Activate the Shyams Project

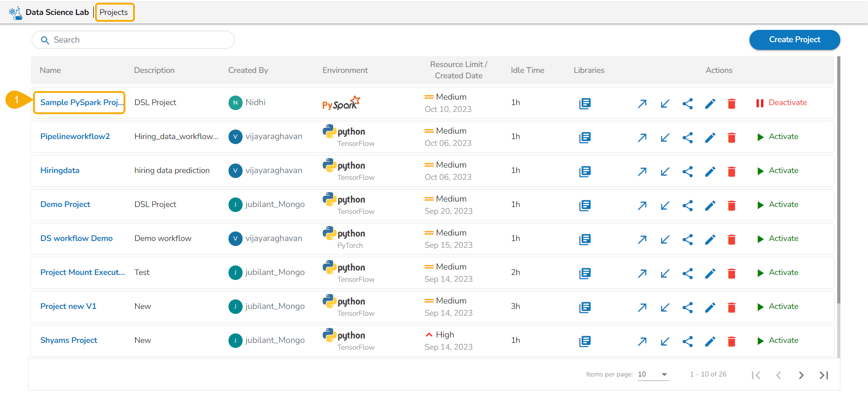click(x=778, y=341)
